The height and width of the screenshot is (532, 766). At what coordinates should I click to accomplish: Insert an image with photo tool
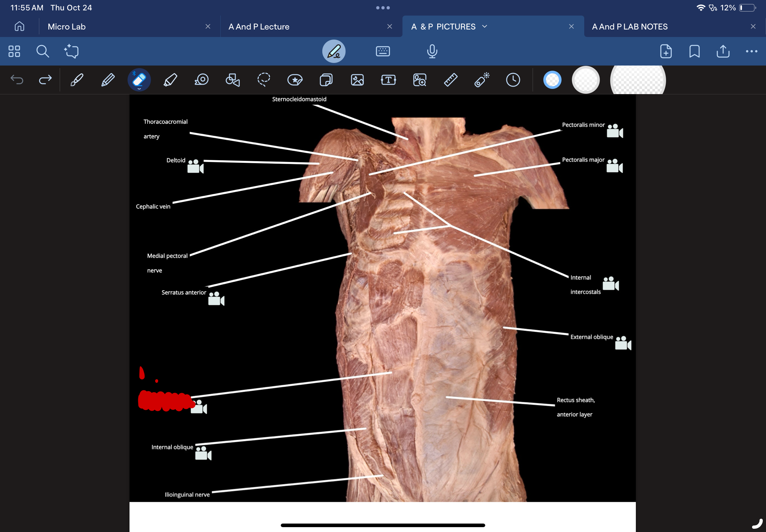357,80
